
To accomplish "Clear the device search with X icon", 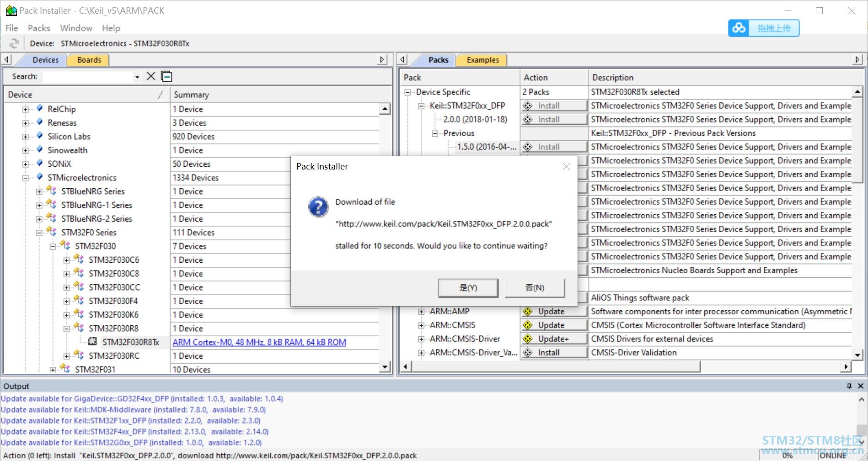I will point(151,76).
